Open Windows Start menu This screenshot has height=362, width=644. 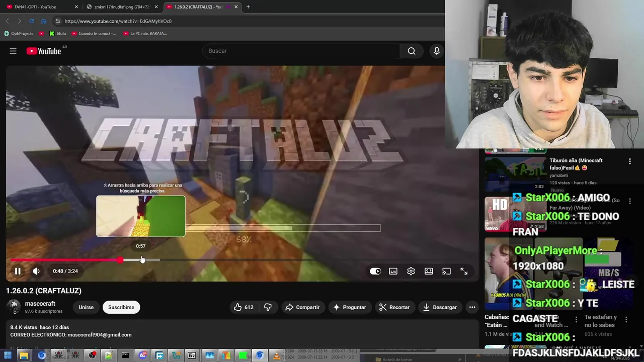tap(8, 355)
